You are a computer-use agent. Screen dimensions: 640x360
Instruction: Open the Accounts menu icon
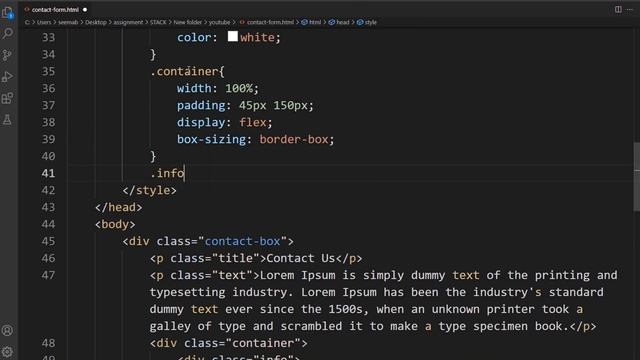(x=7, y=330)
